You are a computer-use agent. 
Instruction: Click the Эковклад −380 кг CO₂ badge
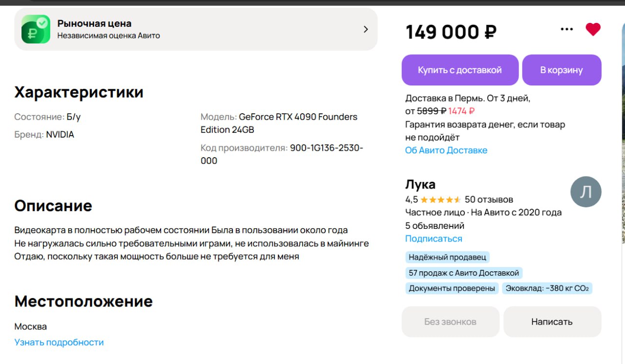547,288
